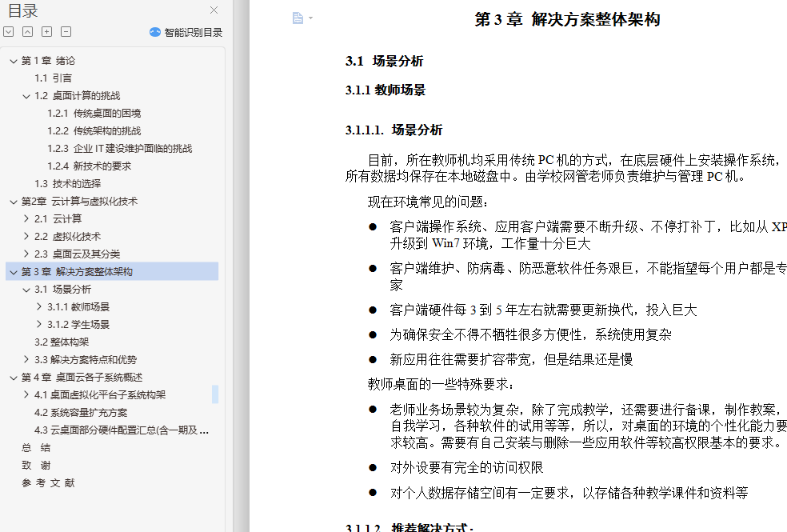Select 3.3 解决方案特点和优势 entry
Image resolution: width=787 pixels, height=532 pixels.
(x=86, y=360)
